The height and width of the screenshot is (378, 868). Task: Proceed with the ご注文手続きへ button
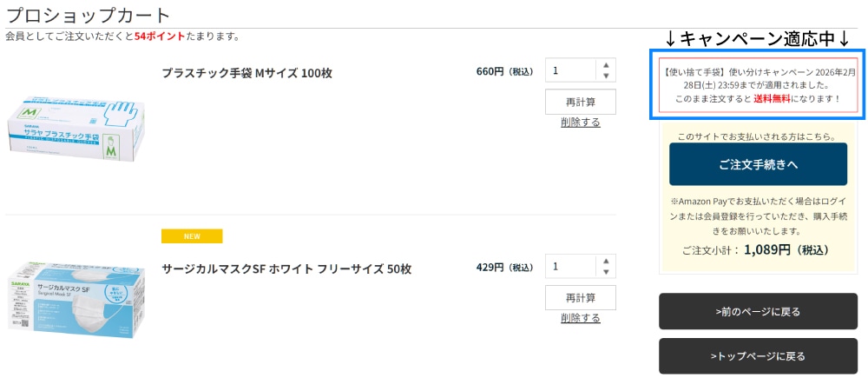pos(758,164)
